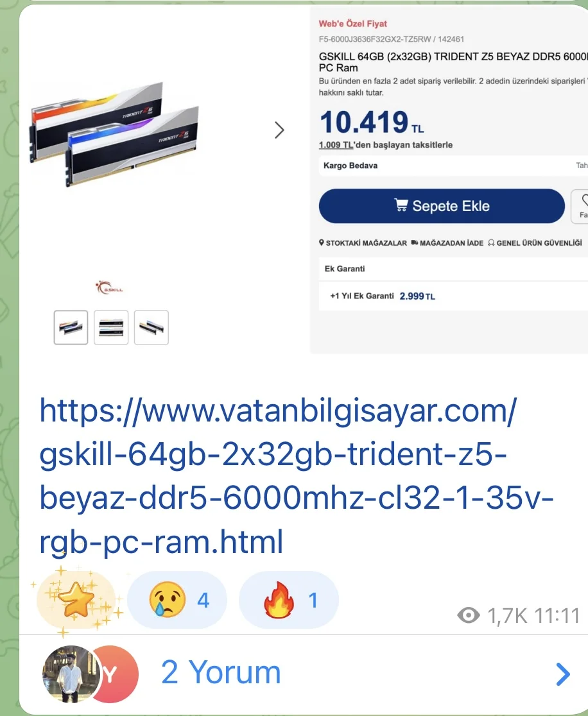
Task: Click the Sepete Ekle button
Action: (442, 206)
